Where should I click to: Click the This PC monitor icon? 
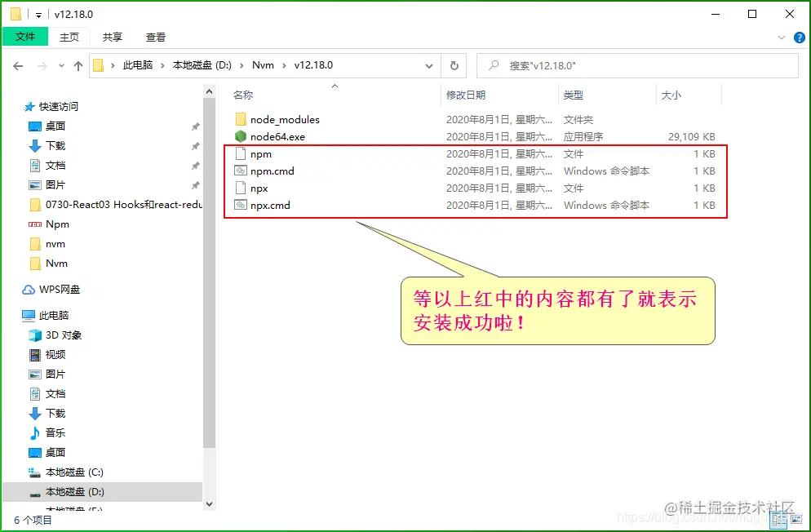click(29, 316)
